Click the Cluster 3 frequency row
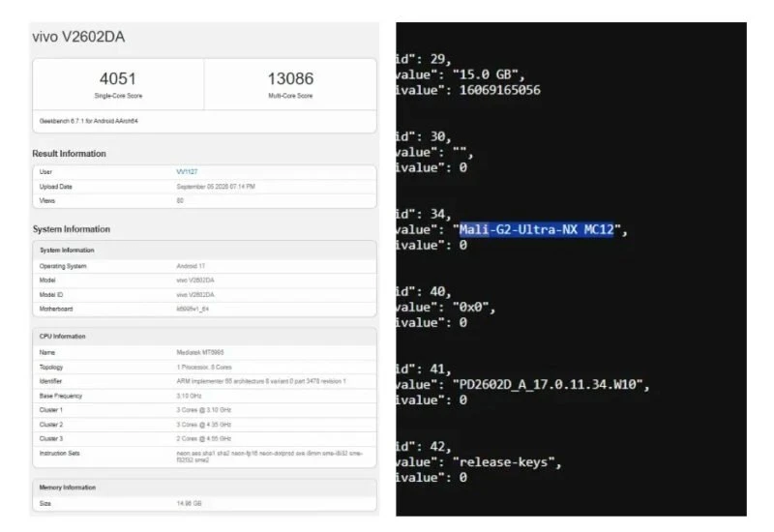This screenshot has height=532, width=774. point(204,439)
